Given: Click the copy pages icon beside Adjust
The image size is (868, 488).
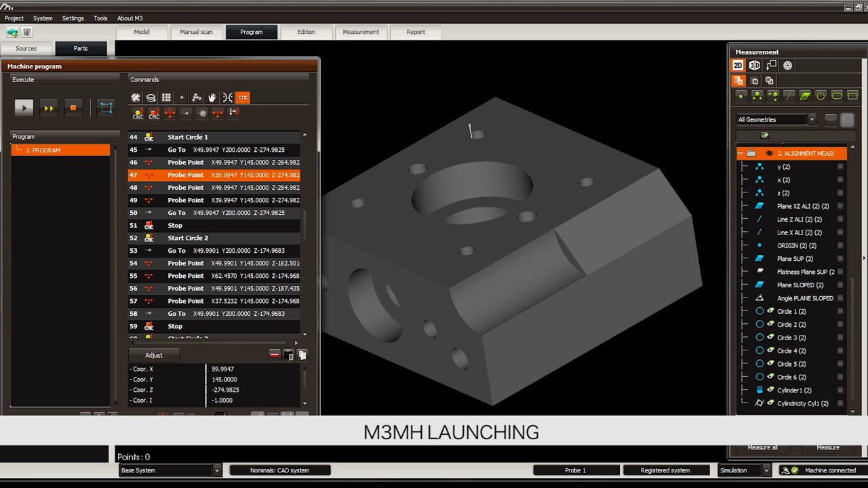Looking at the screenshot, I should click(302, 354).
